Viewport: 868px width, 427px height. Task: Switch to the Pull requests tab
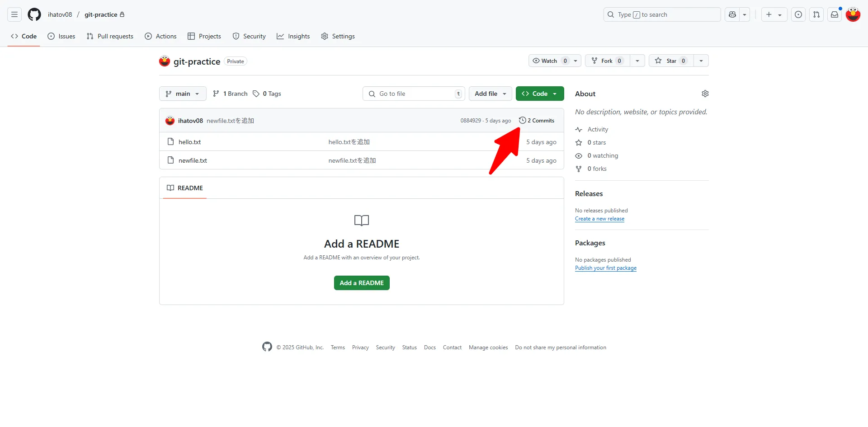coord(110,36)
